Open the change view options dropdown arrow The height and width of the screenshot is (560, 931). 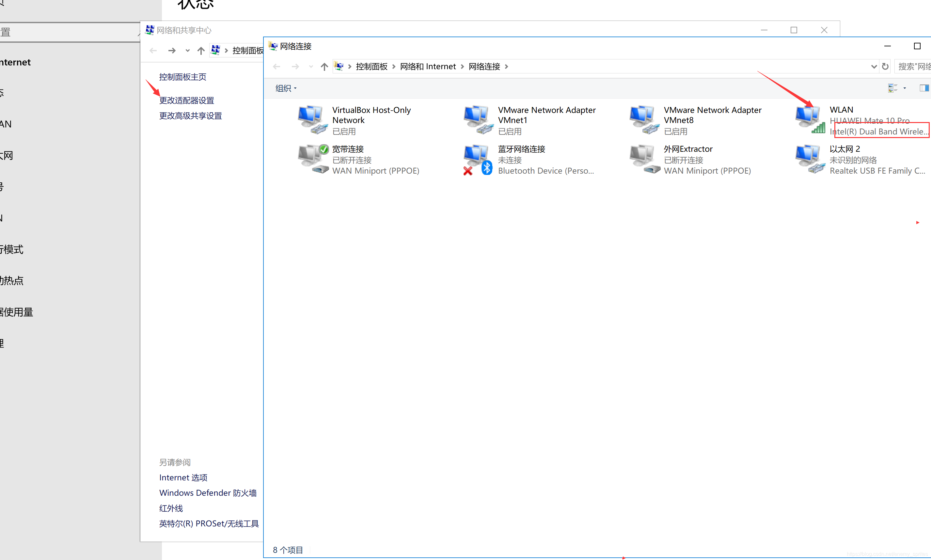pos(905,88)
